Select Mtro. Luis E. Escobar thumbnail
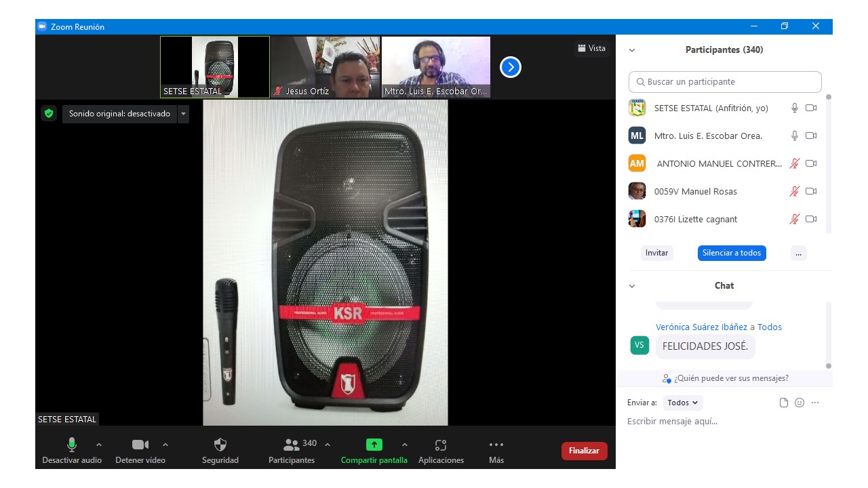 coord(436,67)
